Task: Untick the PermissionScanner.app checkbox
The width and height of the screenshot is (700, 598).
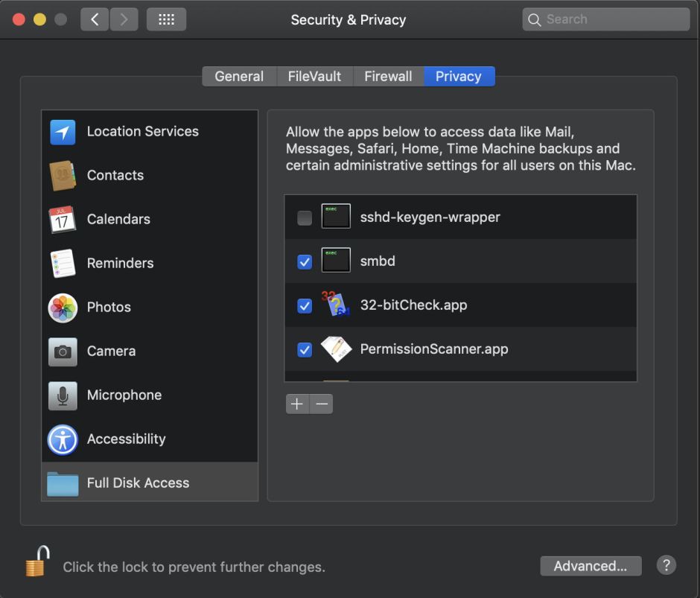Action: click(x=305, y=350)
